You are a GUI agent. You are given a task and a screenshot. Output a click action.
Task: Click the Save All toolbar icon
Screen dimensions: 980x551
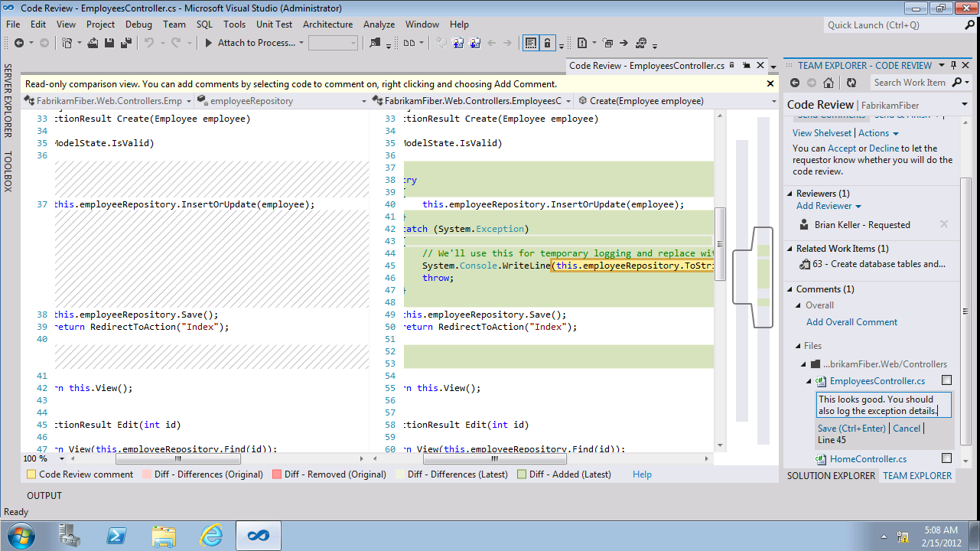[123, 44]
